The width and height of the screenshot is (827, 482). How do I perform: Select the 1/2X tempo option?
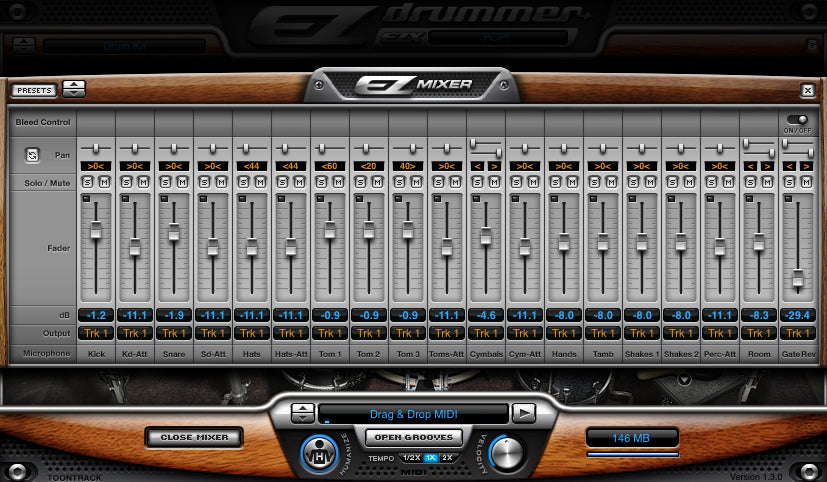410,457
